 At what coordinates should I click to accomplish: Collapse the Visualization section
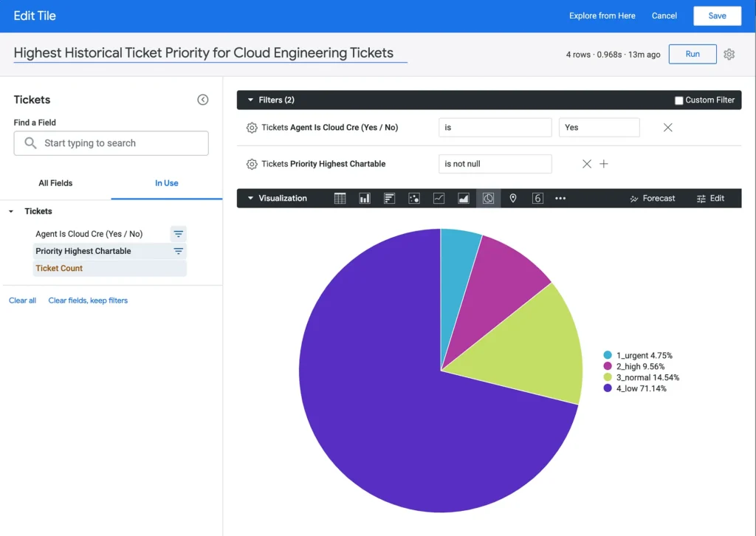pos(251,199)
